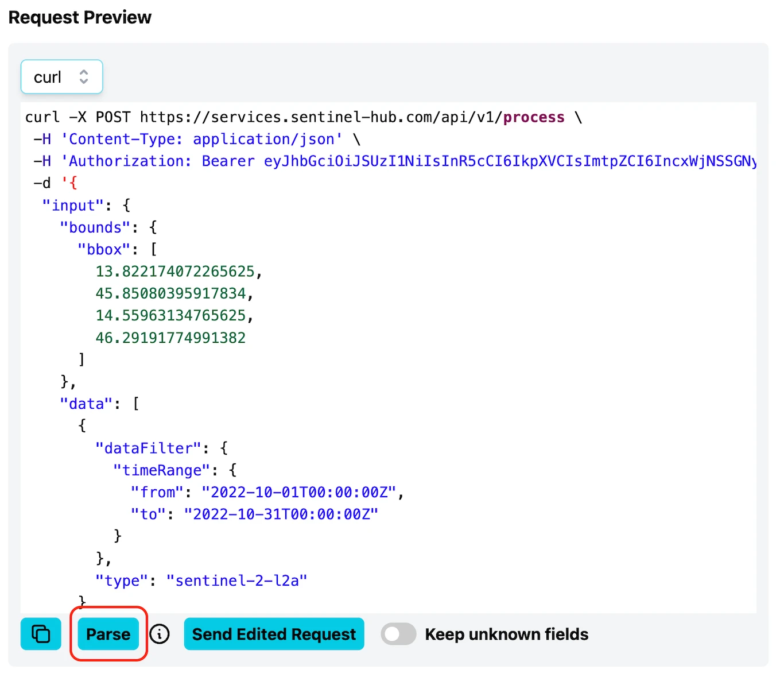Select a different export format from curl menu
784x685 pixels.
click(61, 76)
